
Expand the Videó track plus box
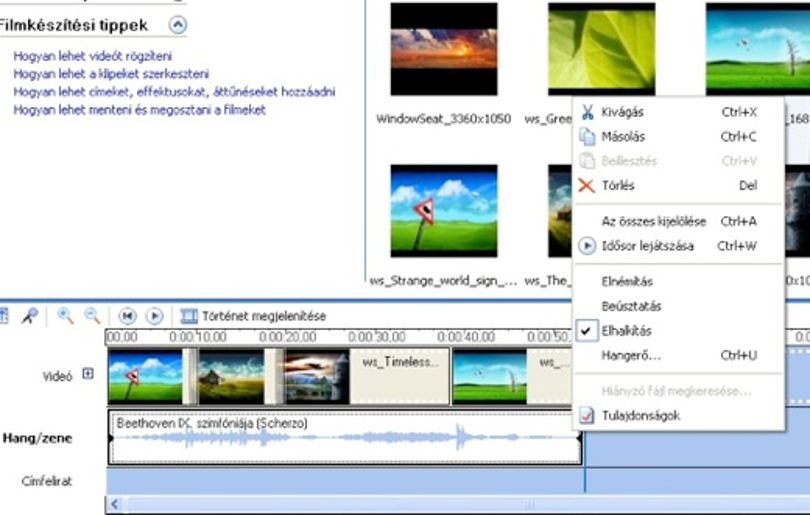(x=88, y=373)
